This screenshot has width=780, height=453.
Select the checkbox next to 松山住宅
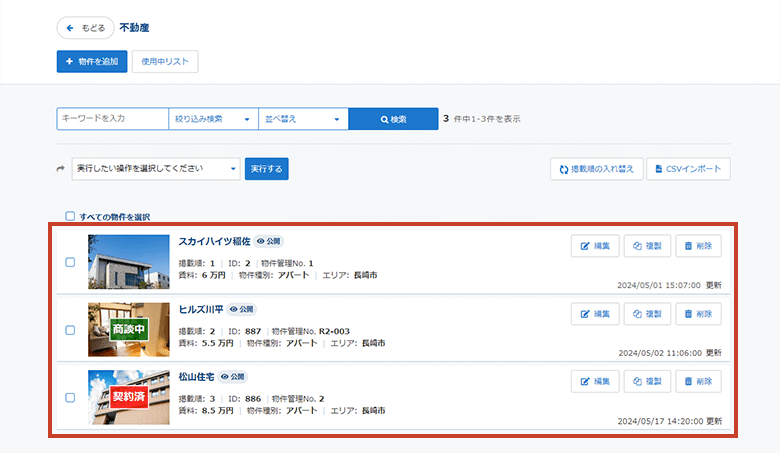(x=70, y=397)
